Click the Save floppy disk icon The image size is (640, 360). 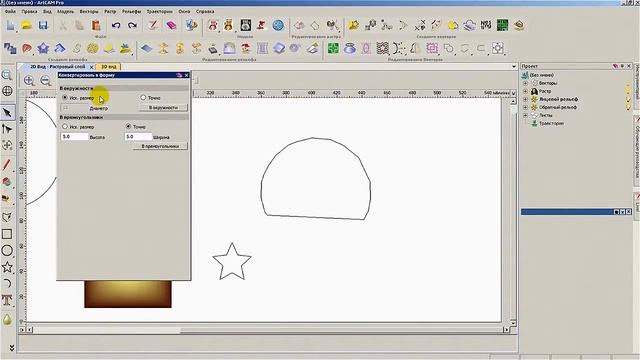pyautogui.click(x=43, y=25)
